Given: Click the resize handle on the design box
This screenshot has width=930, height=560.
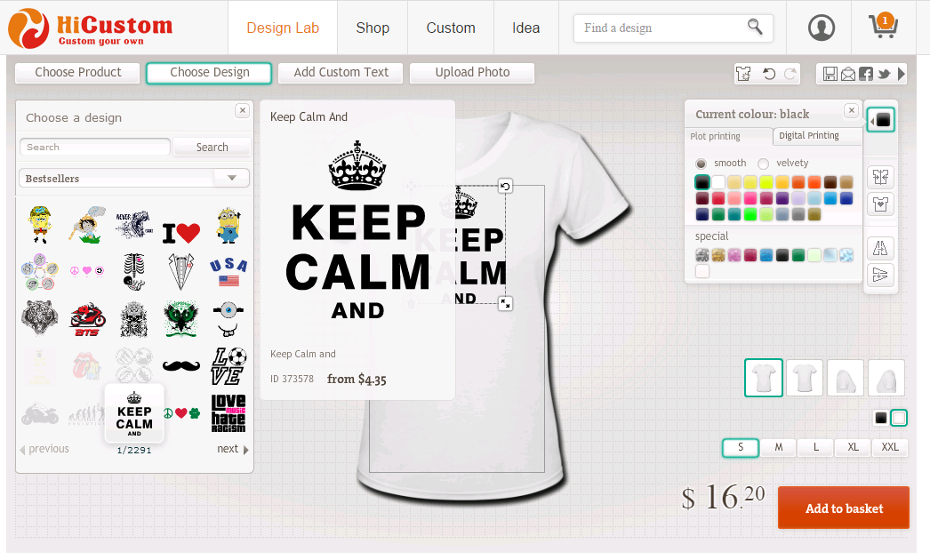Looking at the screenshot, I should tap(505, 304).
